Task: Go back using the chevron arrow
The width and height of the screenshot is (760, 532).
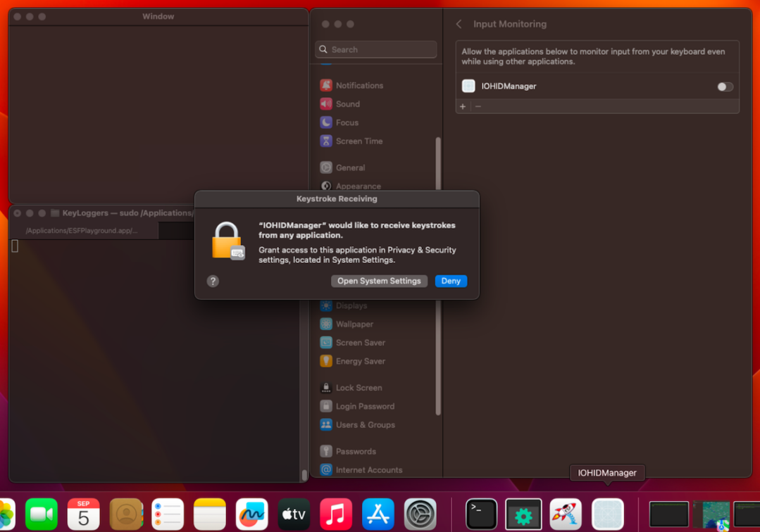Action: 459,24
